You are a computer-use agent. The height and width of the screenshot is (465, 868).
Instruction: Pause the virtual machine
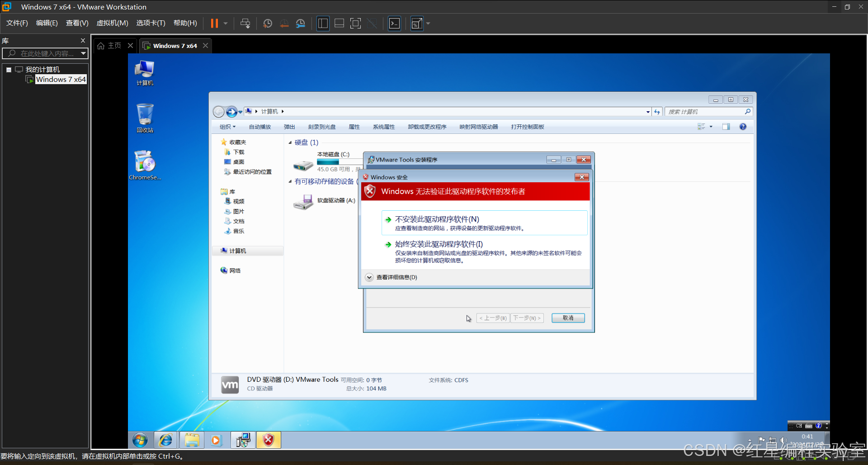[x=214, y=23]
